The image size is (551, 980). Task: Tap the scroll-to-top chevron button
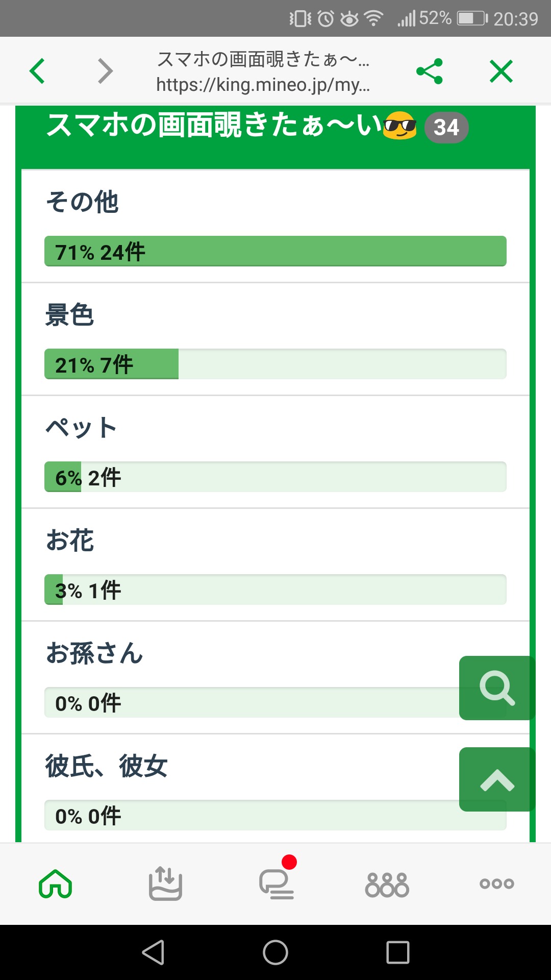497,779
